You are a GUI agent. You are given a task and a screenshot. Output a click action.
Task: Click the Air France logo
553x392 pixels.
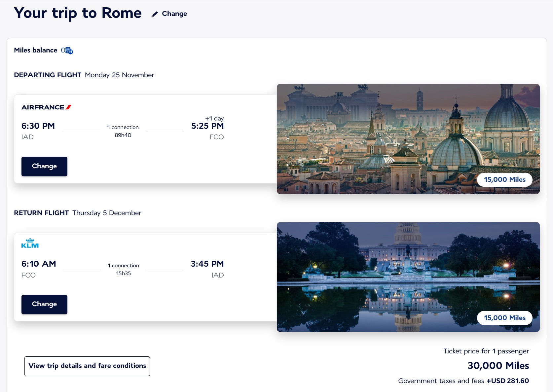(x=46, y=107)
